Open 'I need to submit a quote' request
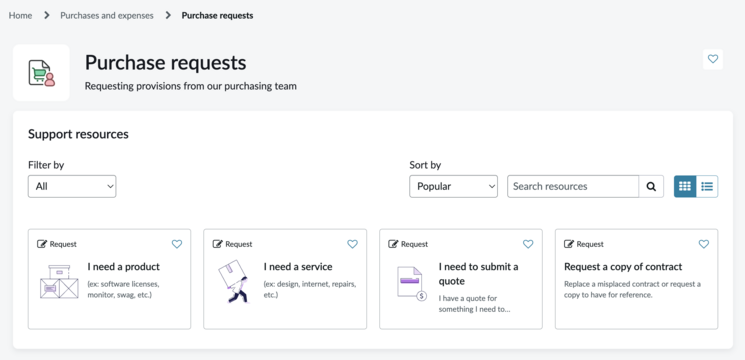745x360 pixels. (x=478, y=274)
